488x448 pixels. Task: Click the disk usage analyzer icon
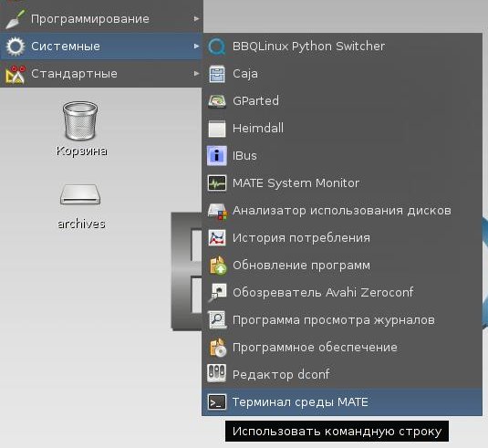(217, 211)
